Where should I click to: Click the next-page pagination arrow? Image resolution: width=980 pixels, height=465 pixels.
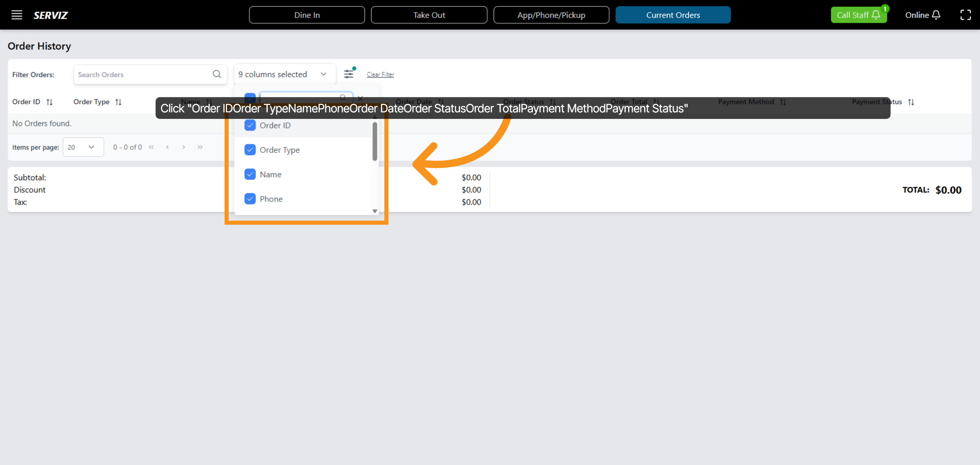[184, 147]
